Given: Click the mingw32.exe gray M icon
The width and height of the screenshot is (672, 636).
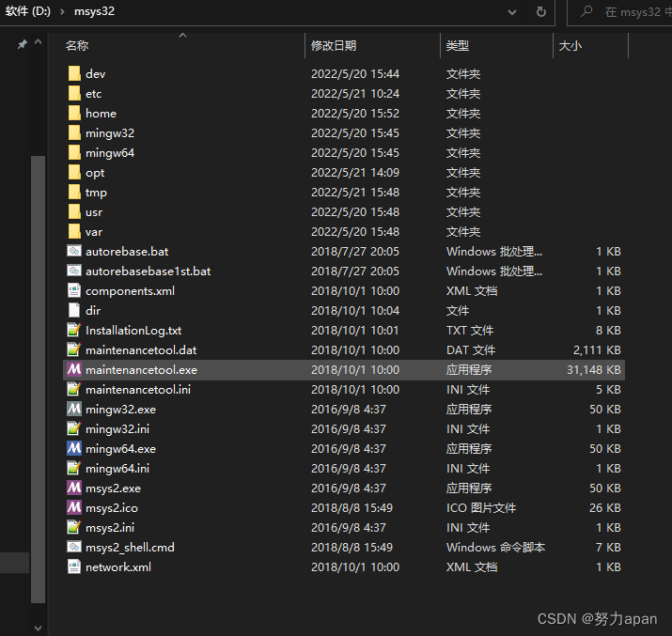Looking at the screenshot, I should click(x=74, y=409).
